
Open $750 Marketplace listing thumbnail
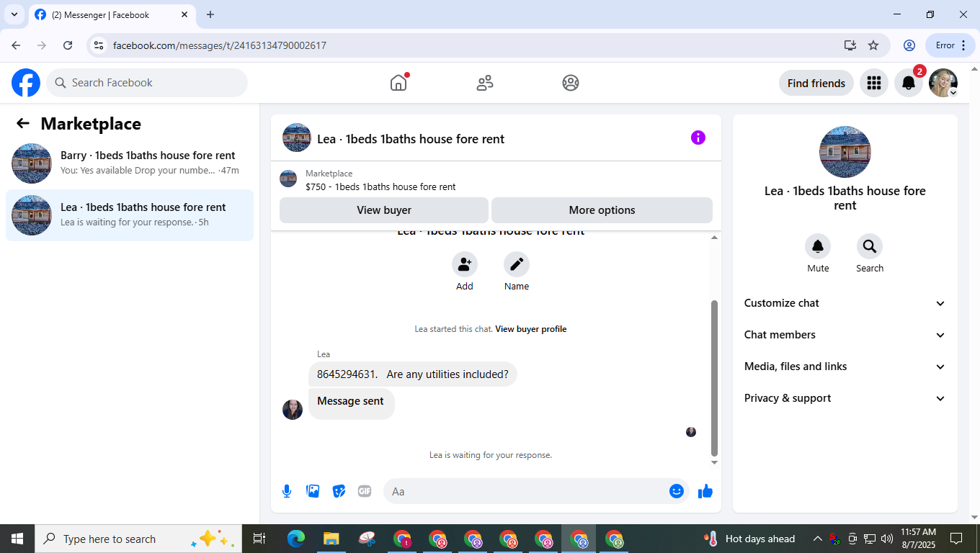(x=288, y=179)
